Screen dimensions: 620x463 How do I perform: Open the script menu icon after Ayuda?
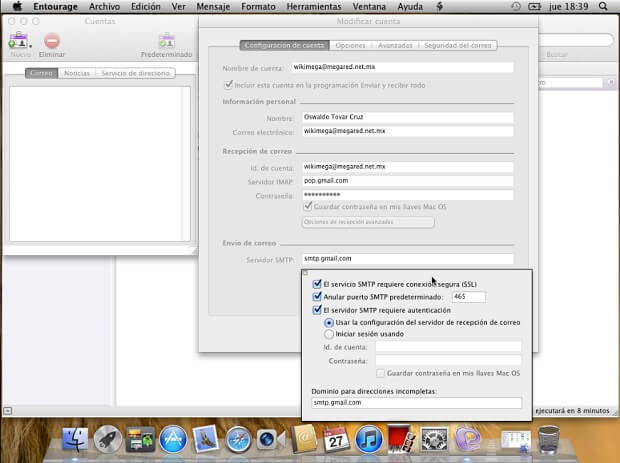point(439,6)
